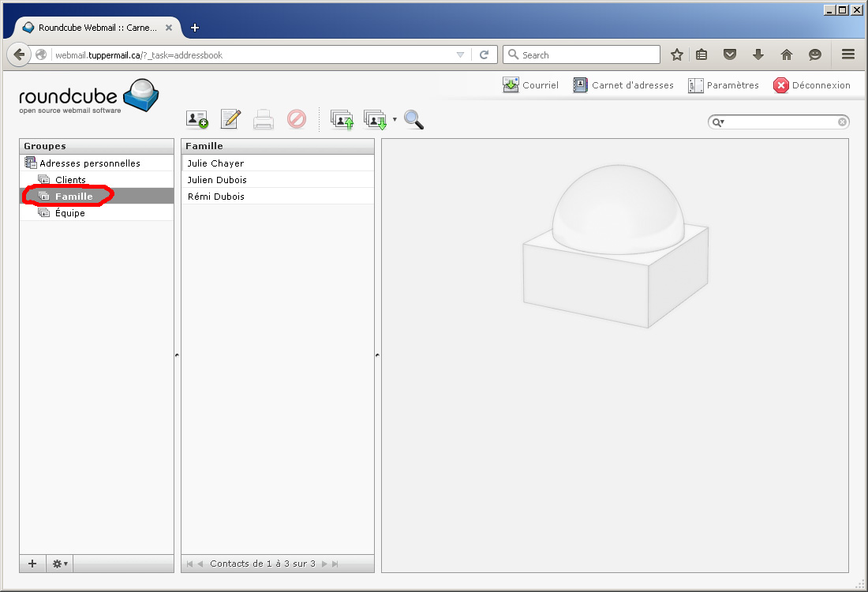Select the Équipe group
This screenshot has height=592, width=868.
(69, 213)
